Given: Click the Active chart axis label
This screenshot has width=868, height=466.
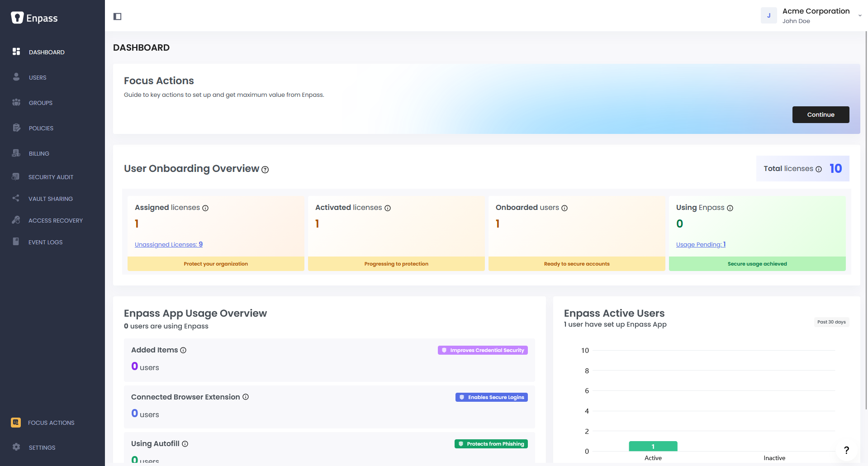Looking at the screenshot, I should point(653,458).
